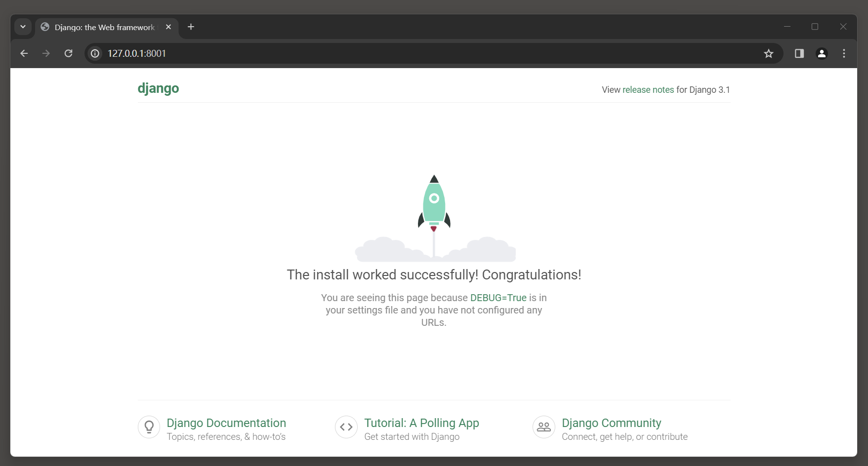Click 'Get started with Django' text
Viewport: 868px width, 466px height.
coord(412,437)
